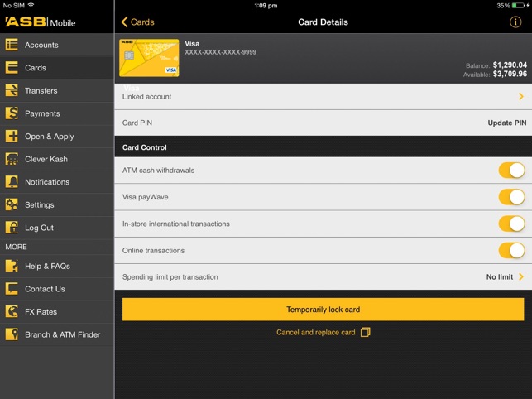Open the Help & FAQs icon

[x=12, y=266]
